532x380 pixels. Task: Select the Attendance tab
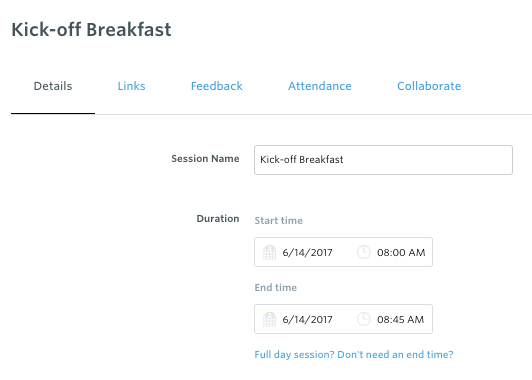[x=320, y=86]
